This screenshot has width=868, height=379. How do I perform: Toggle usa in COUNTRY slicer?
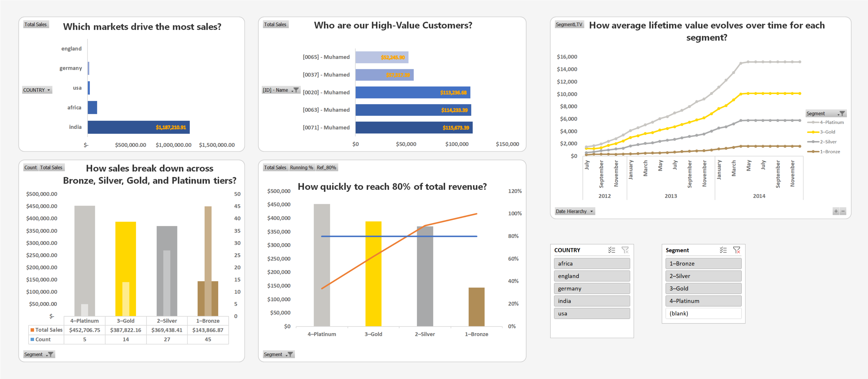tap(592, 313)
